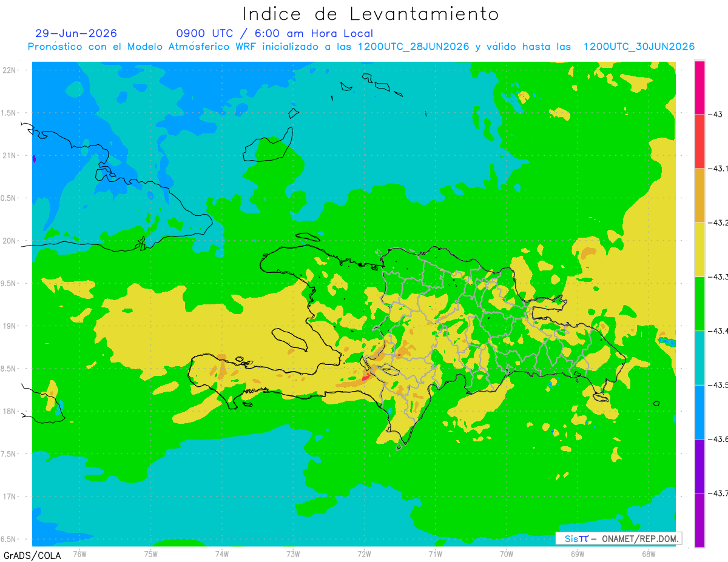Pick the green swatch in the color bar
The width and height of the screenshot is (728, 562).
pyautogui.click(x=699, y=304)
